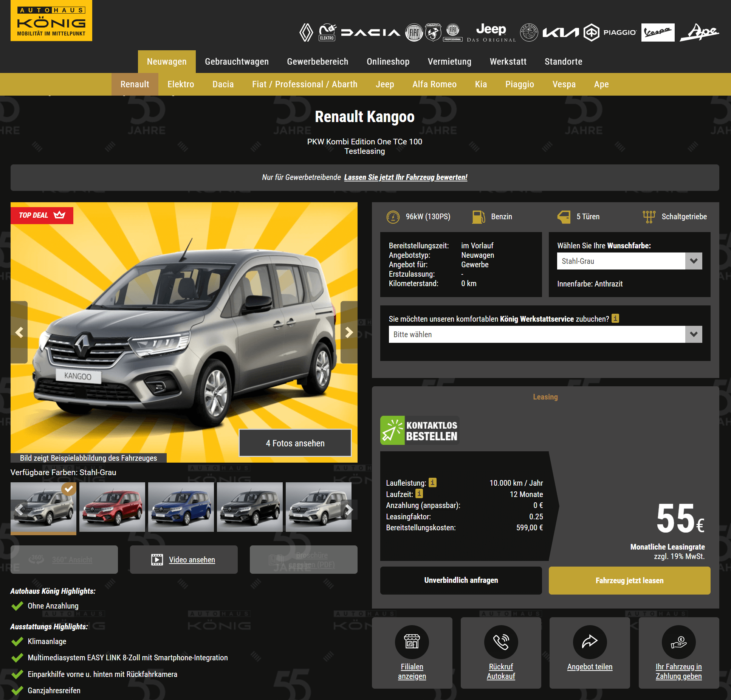Show next main car photo

(349, 332)
